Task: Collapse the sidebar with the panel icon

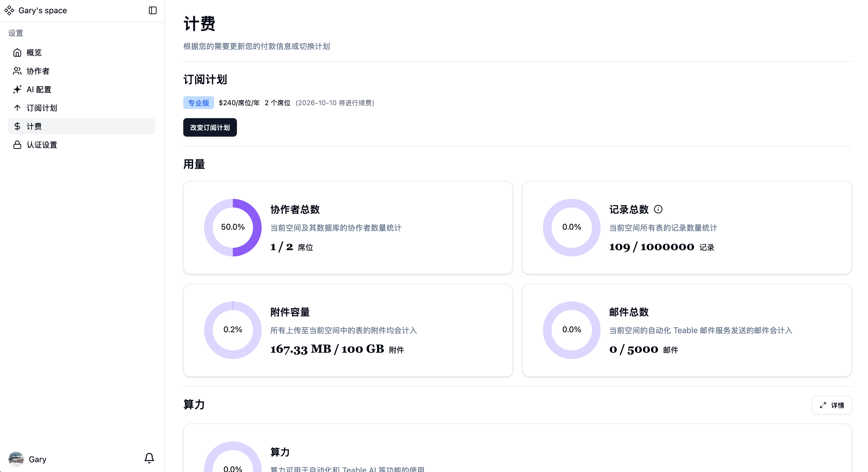Action: pos(152,10)
